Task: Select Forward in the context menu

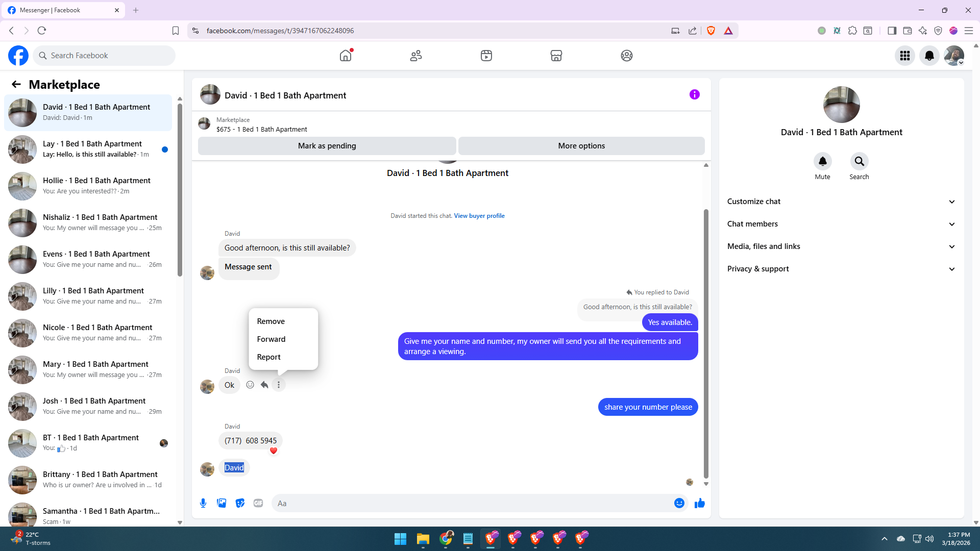Action: [271, 339]
